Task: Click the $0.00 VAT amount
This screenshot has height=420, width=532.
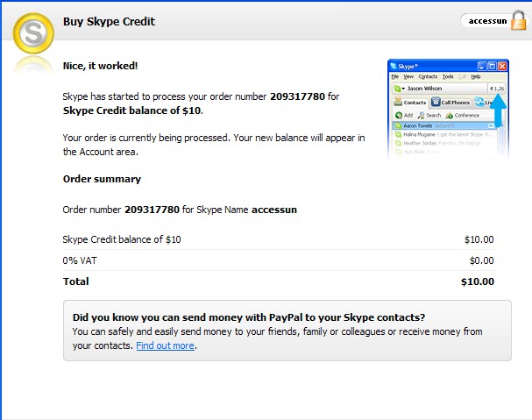Action: pyautogui.click(x=481, y=260)
